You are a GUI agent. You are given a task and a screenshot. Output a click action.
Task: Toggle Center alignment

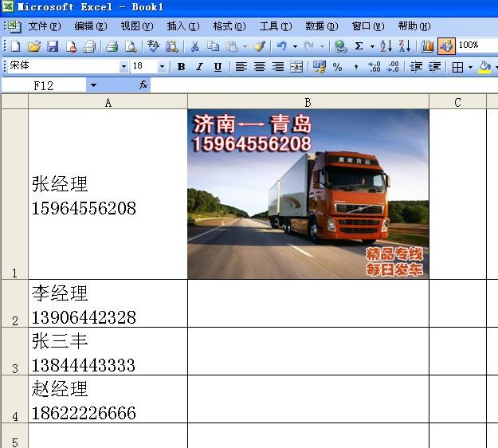coord(260,67)
